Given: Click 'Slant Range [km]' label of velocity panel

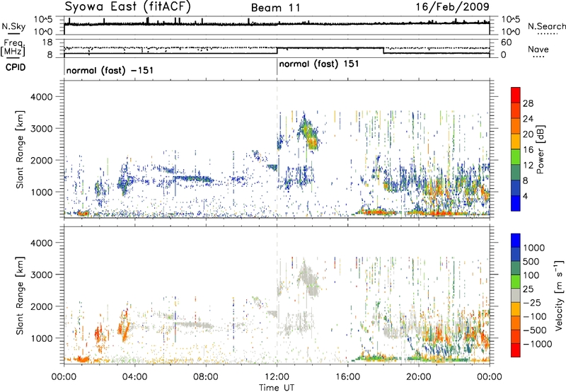Looking at the screenshot, I should coord(20,296).
